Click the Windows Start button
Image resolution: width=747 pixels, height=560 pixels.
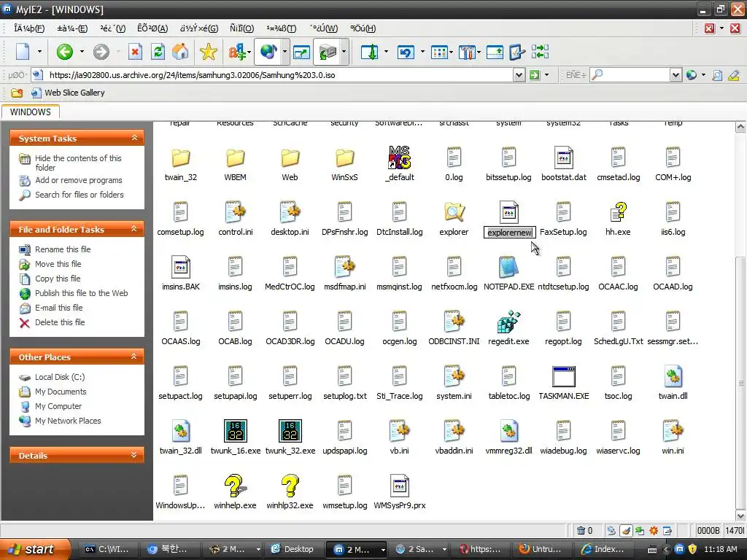tap(35, 549)
